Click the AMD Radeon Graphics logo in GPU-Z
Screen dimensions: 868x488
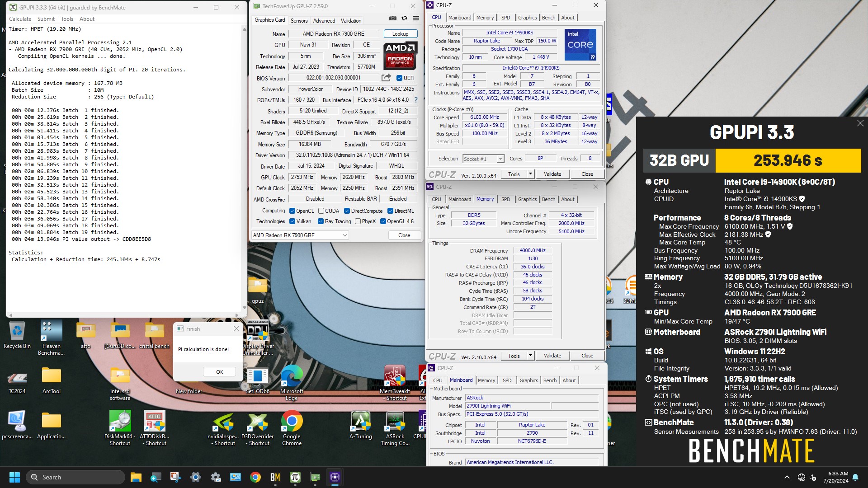(x=400, y=56)
